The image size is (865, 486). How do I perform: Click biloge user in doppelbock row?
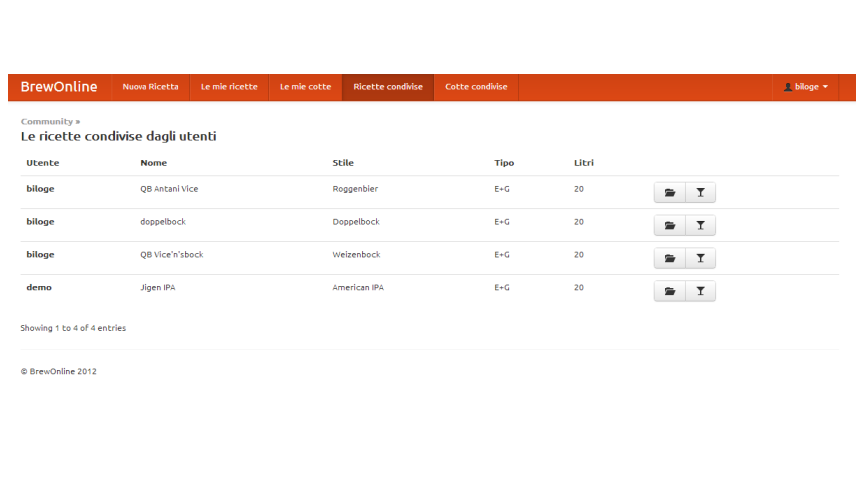click(x=40, y=222)
